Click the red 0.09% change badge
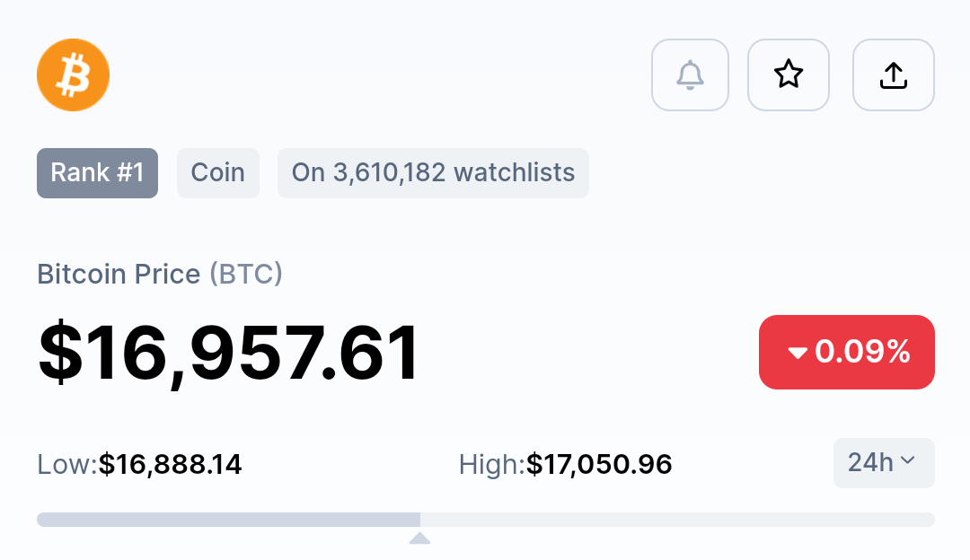 coord(846,353)
